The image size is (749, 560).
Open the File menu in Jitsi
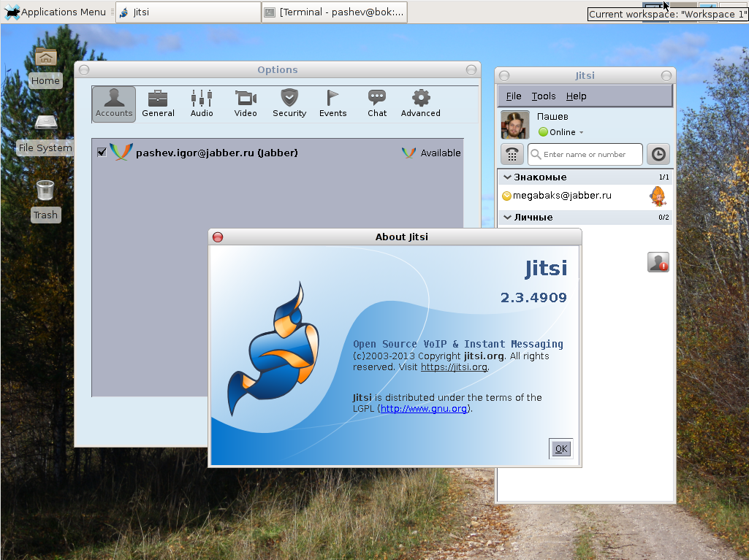click(514, 96)
